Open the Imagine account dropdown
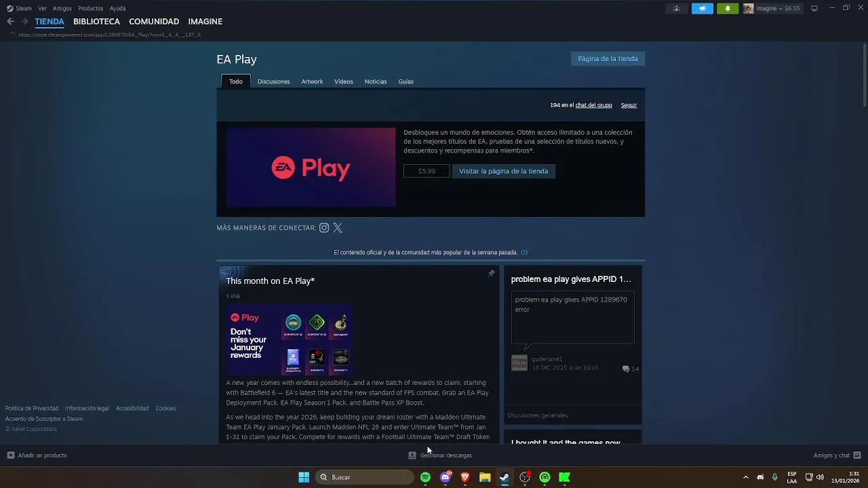The image size is (868, 488). click(778, 8)
